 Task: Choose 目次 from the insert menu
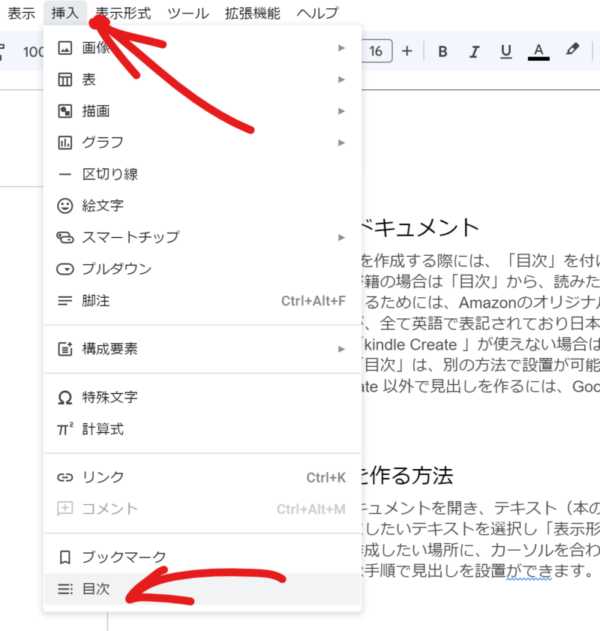tap(202, 589)
